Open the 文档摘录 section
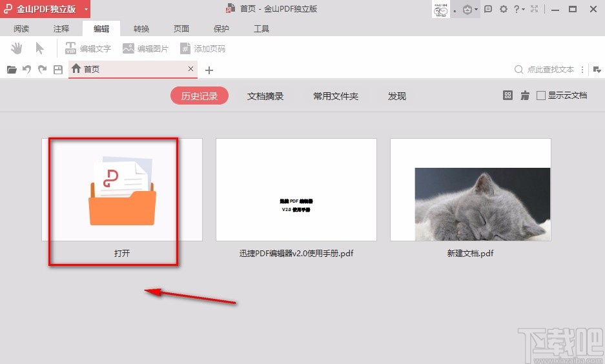Image resolution: width=605 pixels, height=364 pixels. coord(265,96)
